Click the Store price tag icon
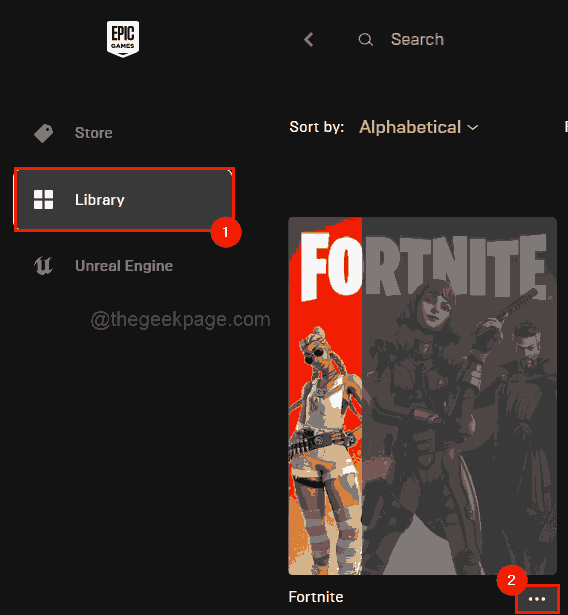This screenshot has width=568, height=615. tap(44, 133)
